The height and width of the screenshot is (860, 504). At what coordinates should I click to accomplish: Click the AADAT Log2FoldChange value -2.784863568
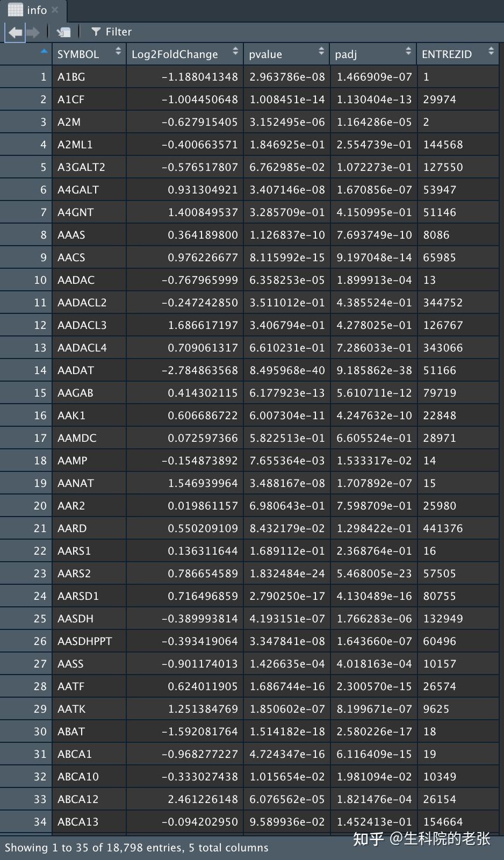point(199,370)
